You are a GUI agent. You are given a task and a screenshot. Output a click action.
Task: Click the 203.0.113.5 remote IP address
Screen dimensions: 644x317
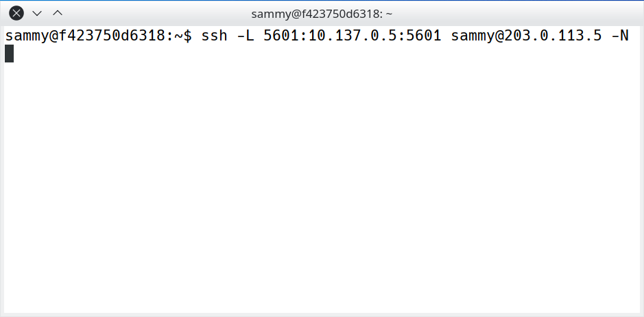(553, 36)
